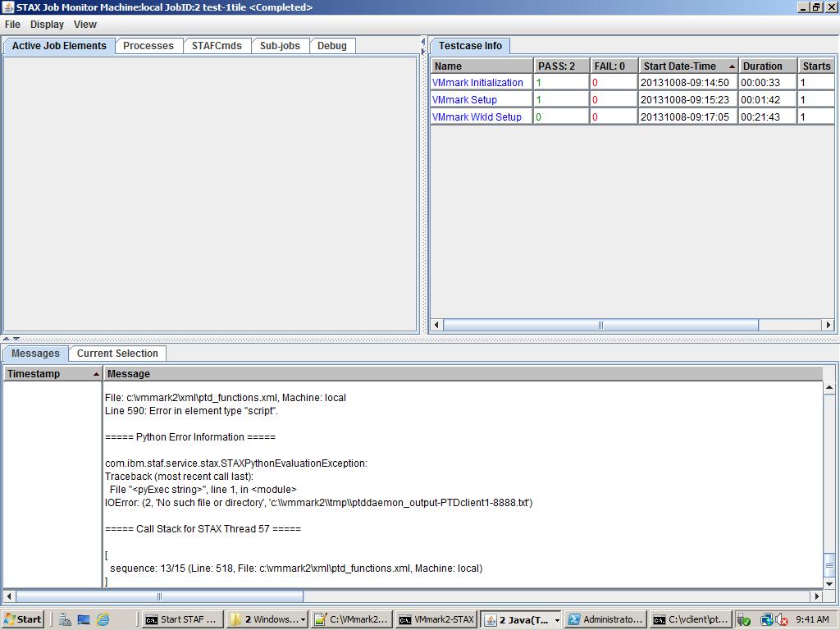Sort by FAIL: 0 column header

(x=614, y=66)
